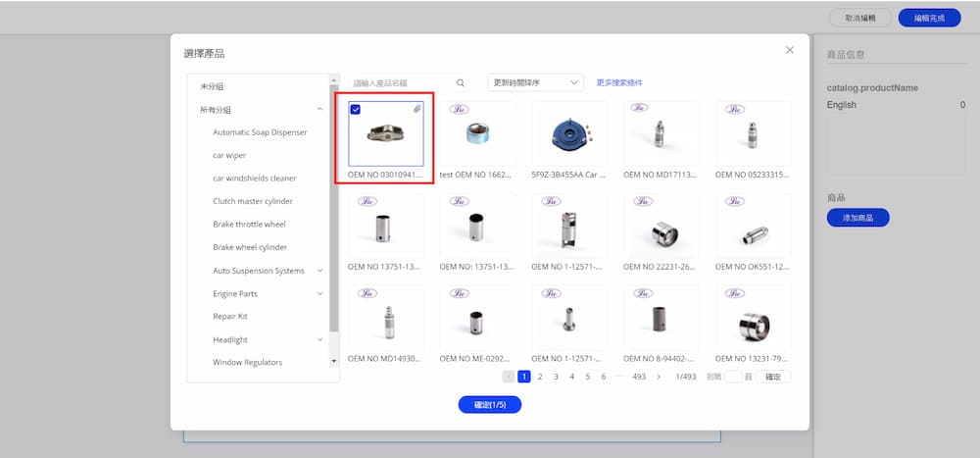Uncheck the OEM NO 03010941 product checkbox
This screenshot has width=980, height=458.
(x=355, y=110)
